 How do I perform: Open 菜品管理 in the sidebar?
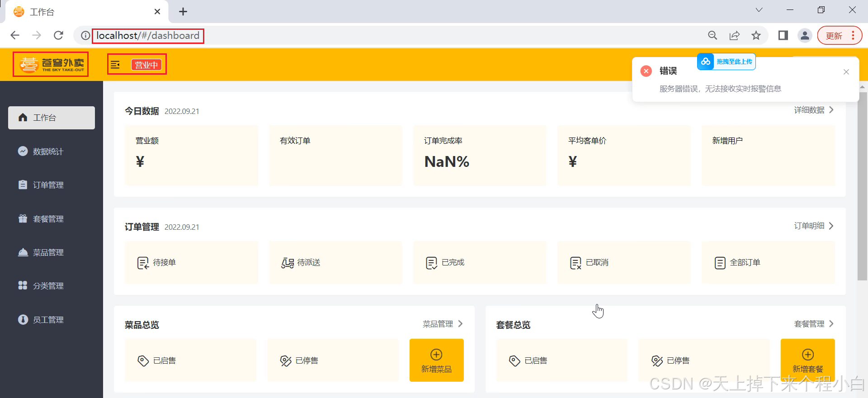(52, 252)
